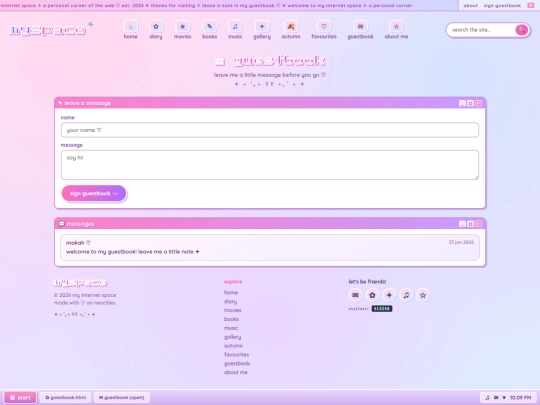Close the messages window
Screen dimensions: 540x405
coord(478,224)
